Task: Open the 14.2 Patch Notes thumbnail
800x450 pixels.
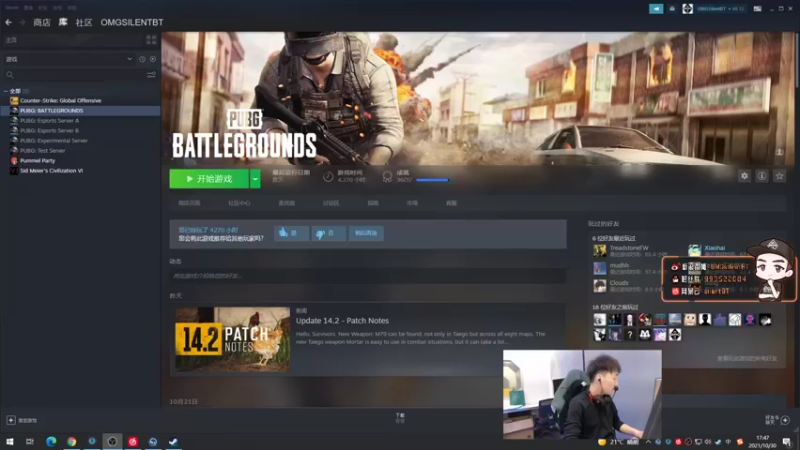Action: (233, 339)
